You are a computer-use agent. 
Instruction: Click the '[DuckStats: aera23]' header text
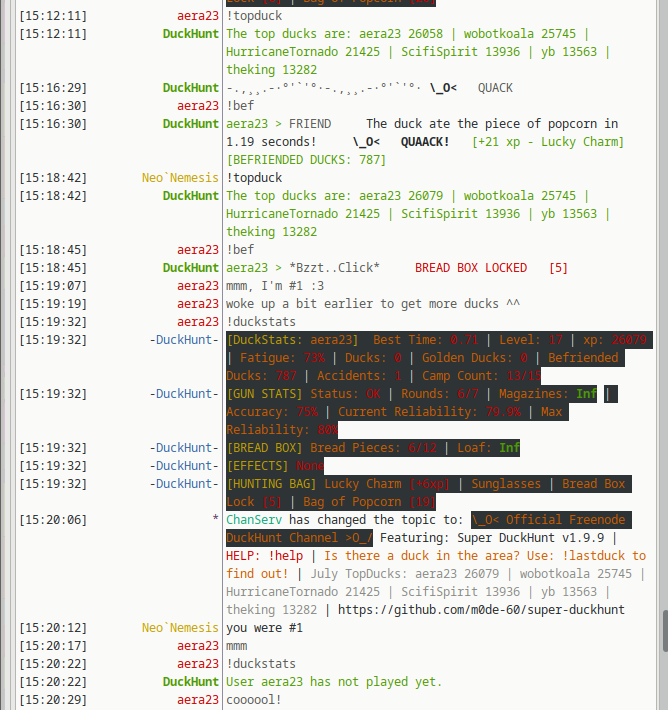(292, 340)
